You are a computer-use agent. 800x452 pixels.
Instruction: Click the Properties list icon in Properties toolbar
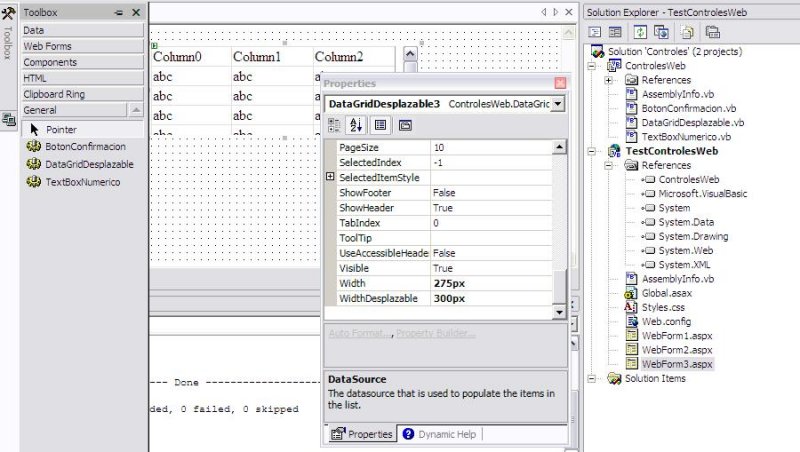click(x=380, y=125)
